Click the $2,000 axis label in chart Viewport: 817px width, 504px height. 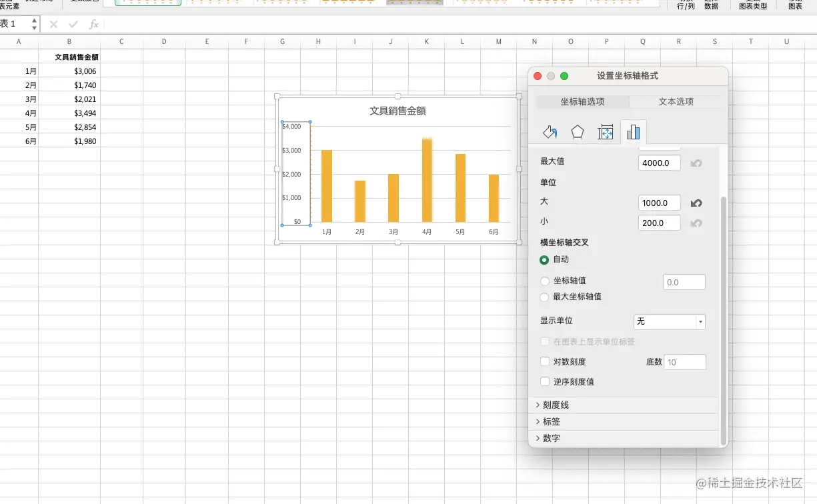[x=291, y=174]
